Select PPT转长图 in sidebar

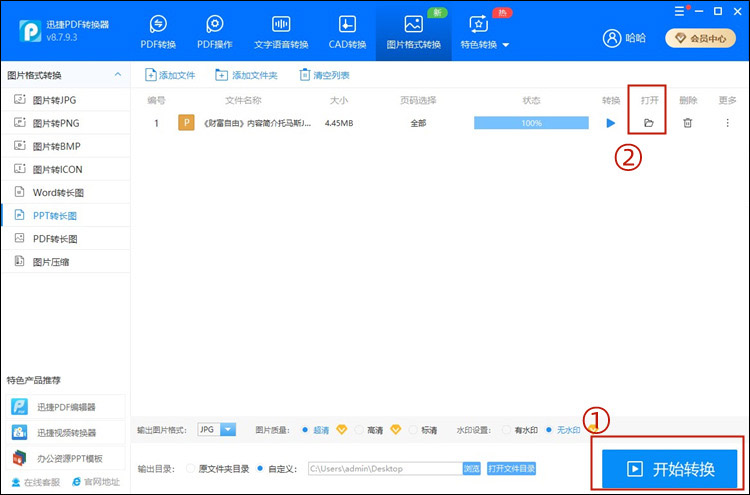(66, 216)
